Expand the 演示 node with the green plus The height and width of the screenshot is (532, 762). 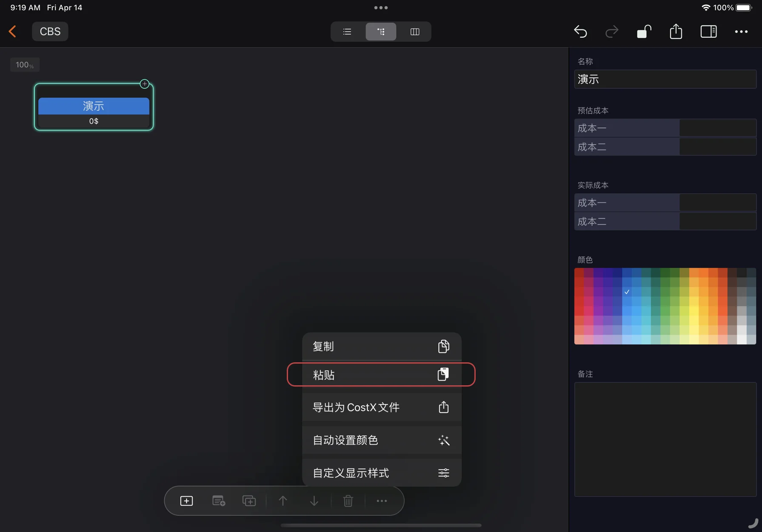145,84
